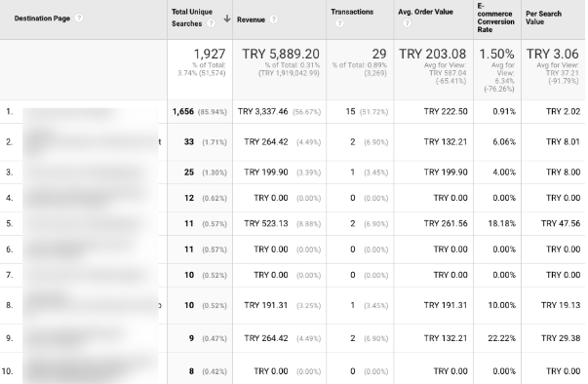The width and height of the screenshot is (588, 384).
Task: Click the 22.22% conversion rate cell
Action: click(501, 338)
